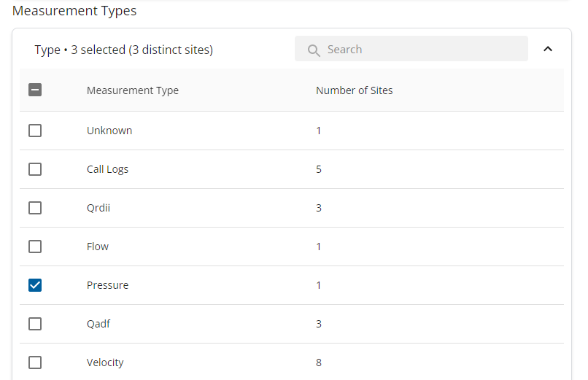Select the Qrdii row checkbox
588x380 pixels.
point(35,208)
